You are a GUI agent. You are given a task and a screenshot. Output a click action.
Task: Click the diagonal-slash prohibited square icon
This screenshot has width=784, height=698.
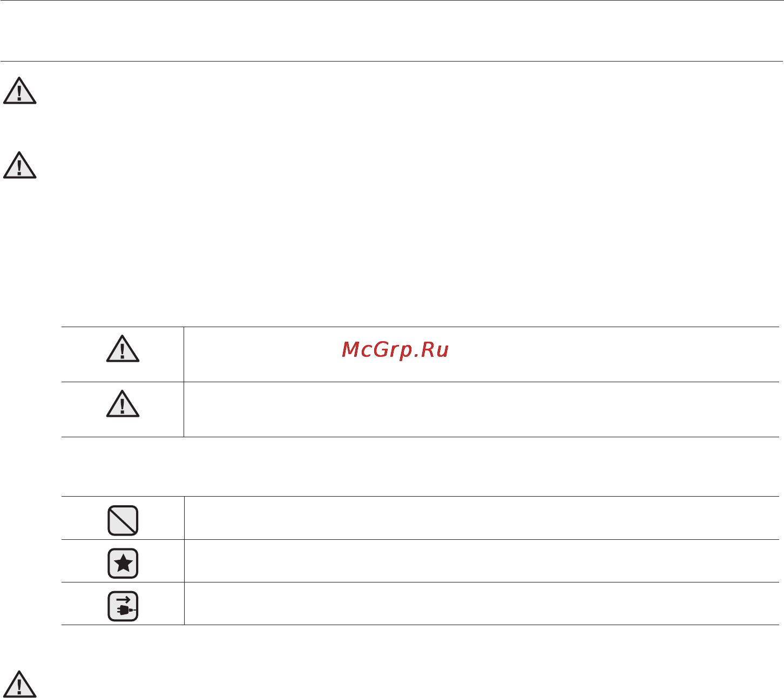tap(123, 520)
